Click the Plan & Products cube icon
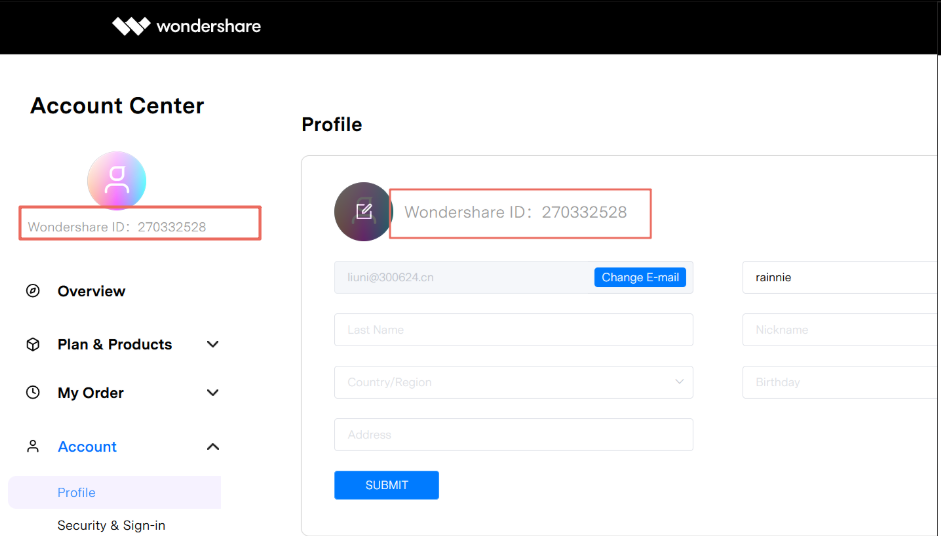Viewport: 941px width, 536px height. (x=33, y=345)
